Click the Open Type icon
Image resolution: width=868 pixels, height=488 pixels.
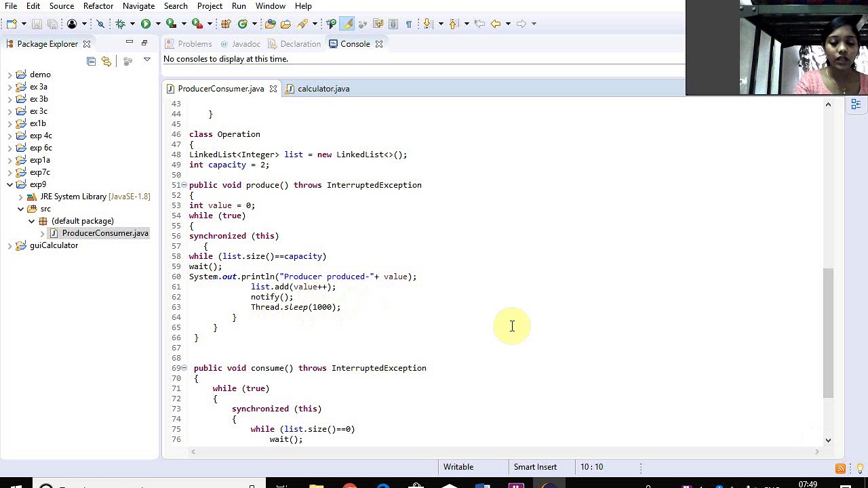pos(271,24)
